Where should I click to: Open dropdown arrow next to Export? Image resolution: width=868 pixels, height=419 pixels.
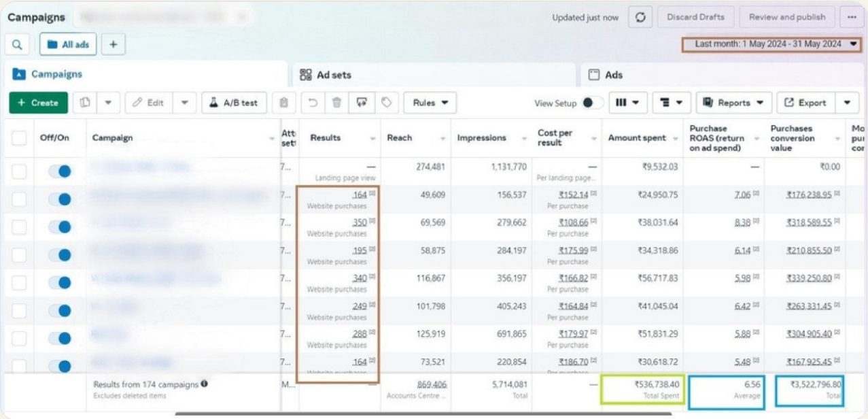[x=847, y=103]
